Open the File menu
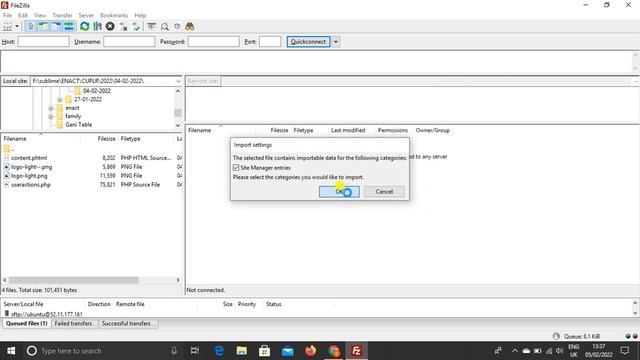 point(7,15)
